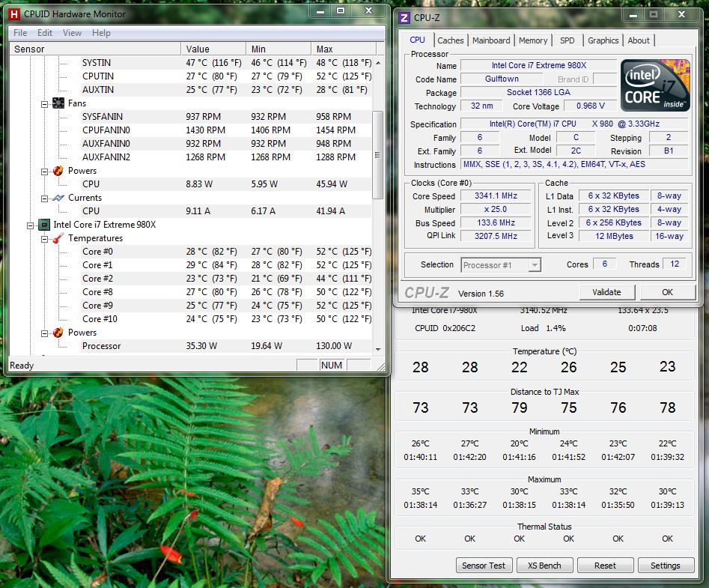Switch to the Mainboard tab in CPU-Z
709x588 pixels.
491,40
